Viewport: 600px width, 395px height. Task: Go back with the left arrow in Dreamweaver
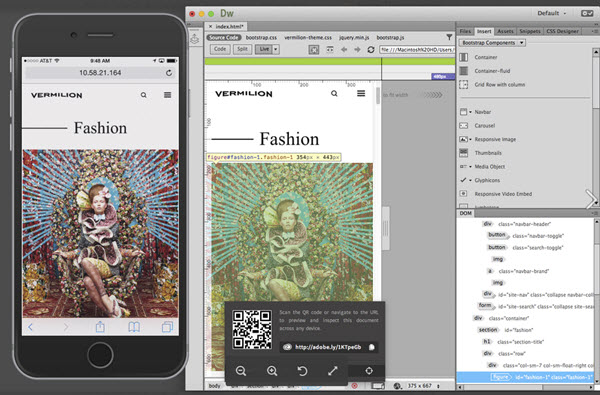(x=344, y=49)
